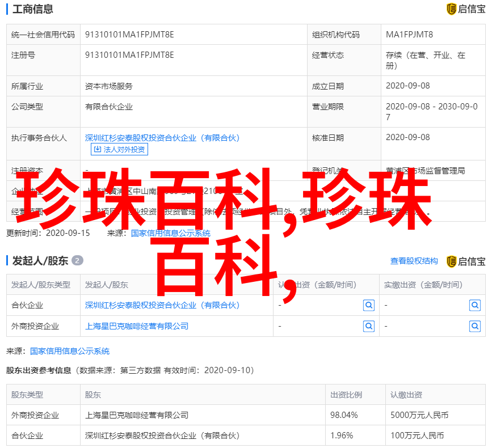Select 注册号 value 91310101MA1FPJMT8E
Image resolution: width=492 pixels, height=448 pixels.
[x=129, y=55]
